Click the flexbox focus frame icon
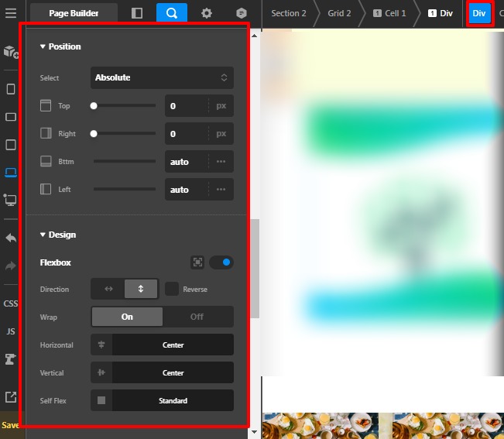The height and width of the screenshot is (439, 504). pyautogui.click(x=198, y=262)
